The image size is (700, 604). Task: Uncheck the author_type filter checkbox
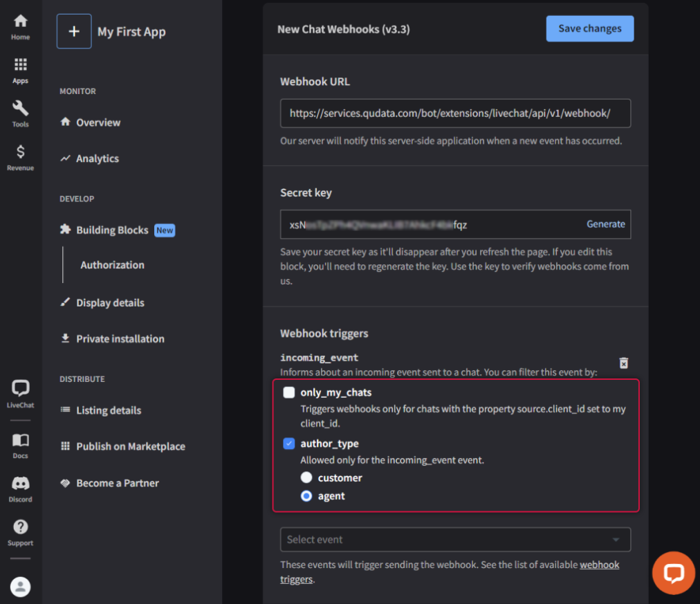[x=289, y=443]
